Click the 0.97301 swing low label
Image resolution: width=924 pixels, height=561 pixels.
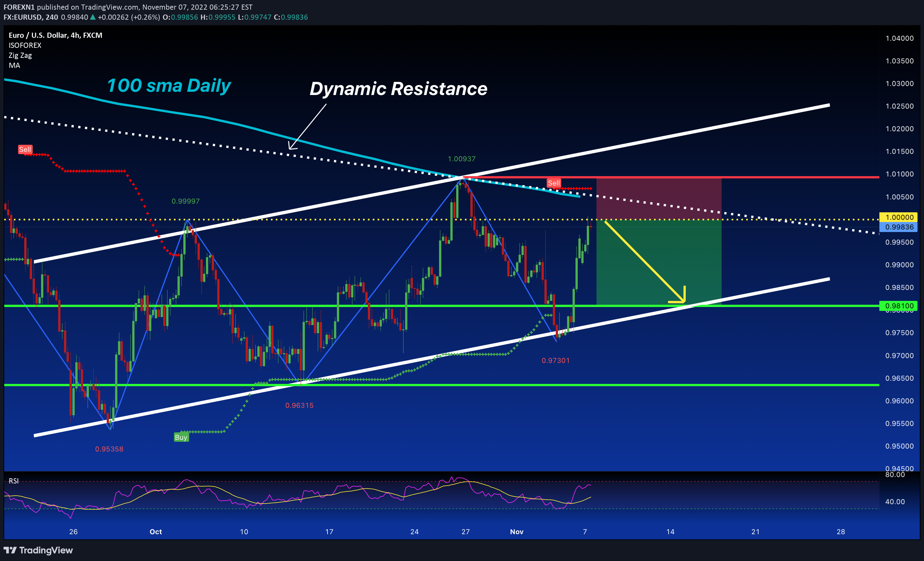coord(556,361)
